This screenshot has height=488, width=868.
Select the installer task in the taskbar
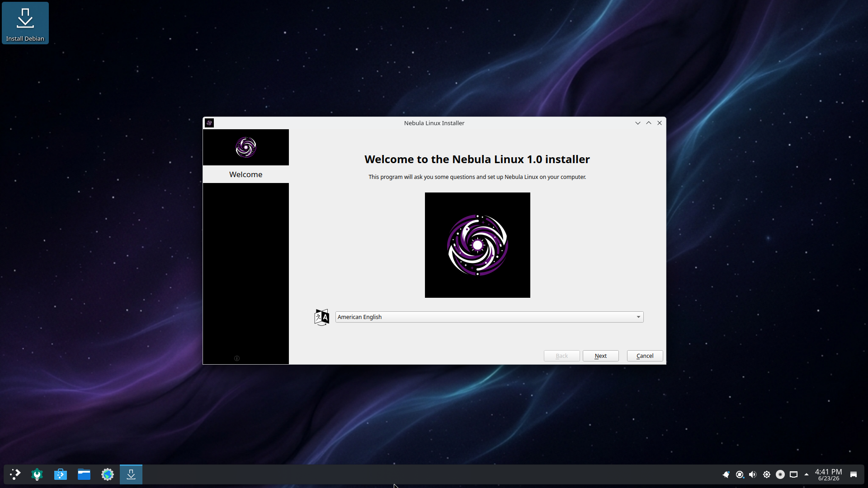(x=131, y=474)
